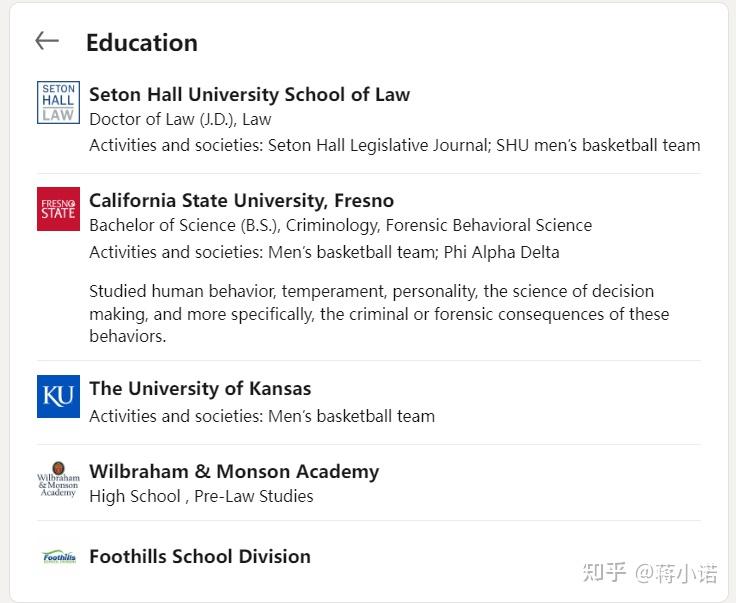
Task: Click the KU University of Kansas logo
Action: coord(58,397)
